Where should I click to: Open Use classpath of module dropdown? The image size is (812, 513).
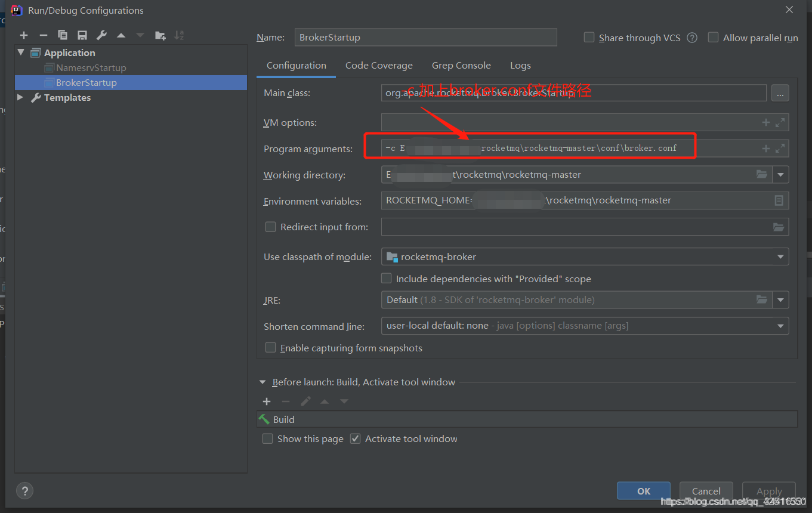coord(780,256)
